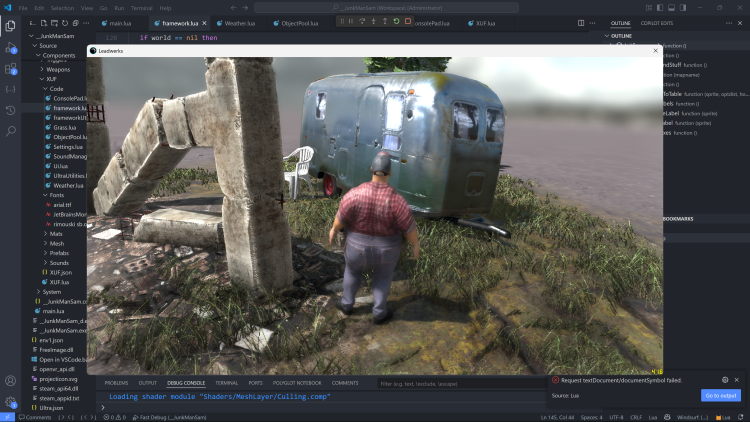Click the Accounts icon
This screenshot has height=422, width=750.
10,381
